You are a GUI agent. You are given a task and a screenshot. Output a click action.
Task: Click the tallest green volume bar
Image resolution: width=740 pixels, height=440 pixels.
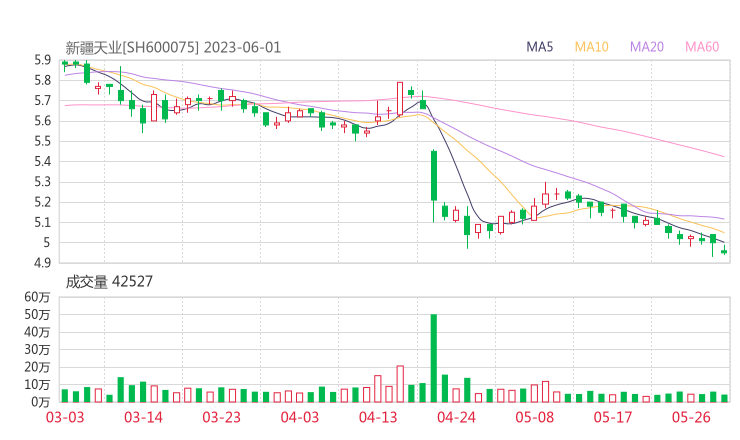click(x=434, y=358)
